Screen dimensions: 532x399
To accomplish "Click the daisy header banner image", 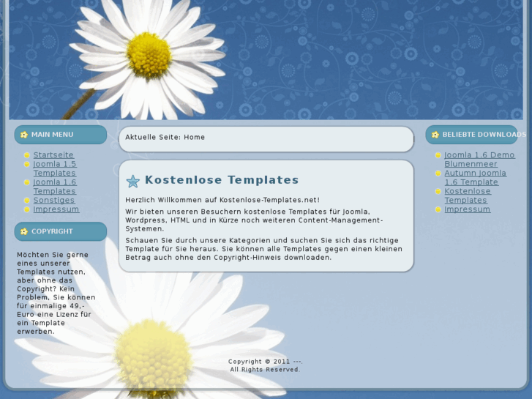I will point(266,60).
